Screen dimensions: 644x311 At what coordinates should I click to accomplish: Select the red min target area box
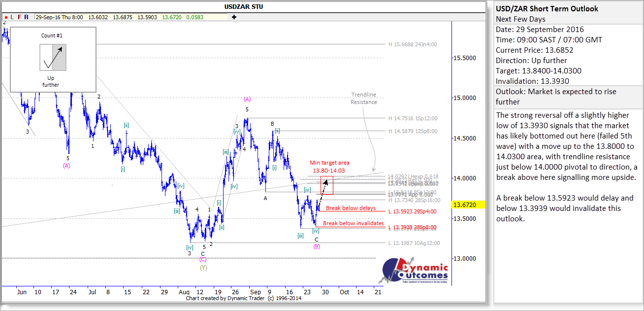327,185
